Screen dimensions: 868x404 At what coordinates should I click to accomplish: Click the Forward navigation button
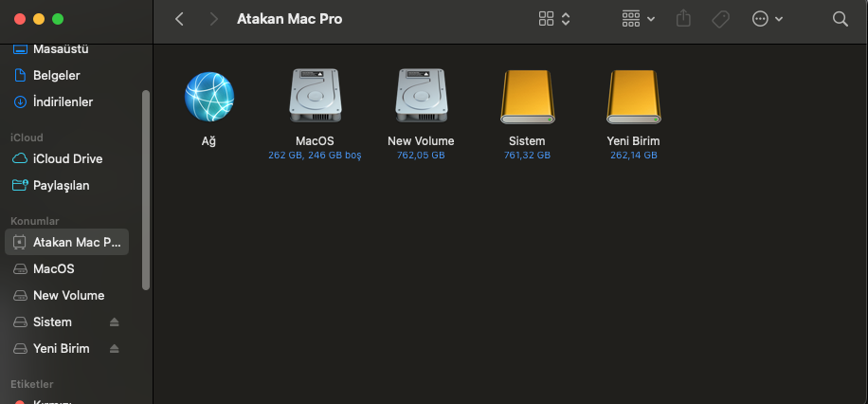(213, 19)
